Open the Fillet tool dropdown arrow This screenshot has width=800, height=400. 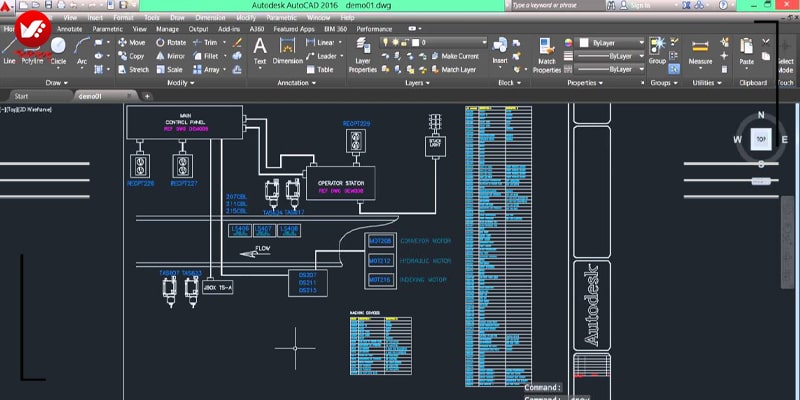(x=224, y=56)
